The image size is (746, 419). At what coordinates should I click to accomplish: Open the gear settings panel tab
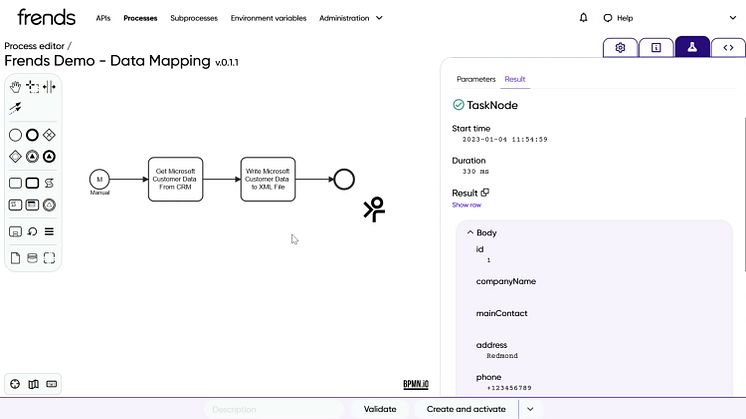(x=621, y=47)
